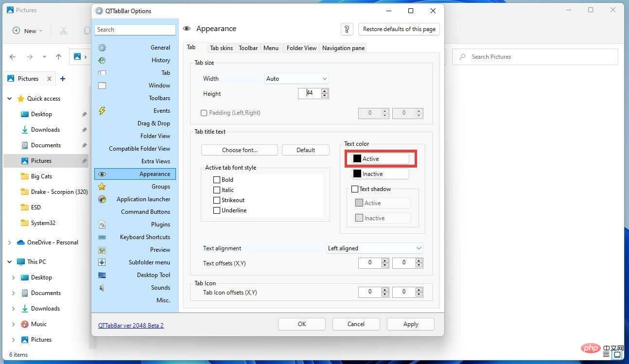Click the eye icon beside Appearance in the sidebar
629x364 pixels.
[x=102, y=174]
